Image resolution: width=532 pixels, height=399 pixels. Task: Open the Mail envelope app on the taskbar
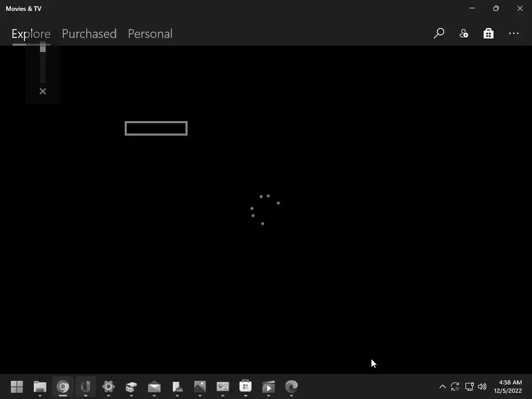[154, 387]
